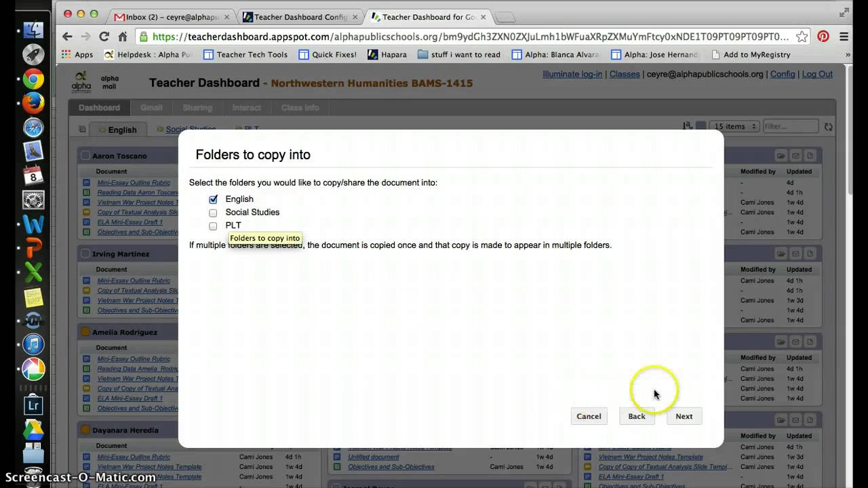The height and width of the screenshot is (488, 868).
Task: Open the 15 items dropdown
Action: pos(734,126)
